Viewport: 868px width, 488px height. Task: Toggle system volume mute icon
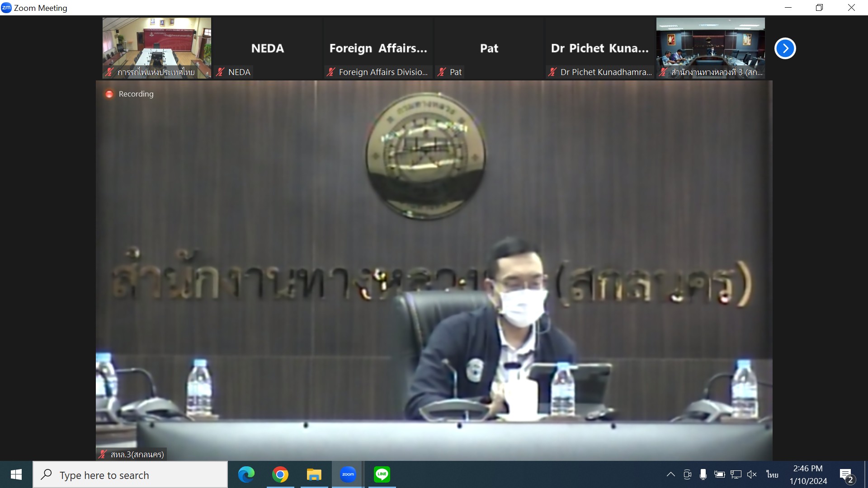tap(752, 474)
